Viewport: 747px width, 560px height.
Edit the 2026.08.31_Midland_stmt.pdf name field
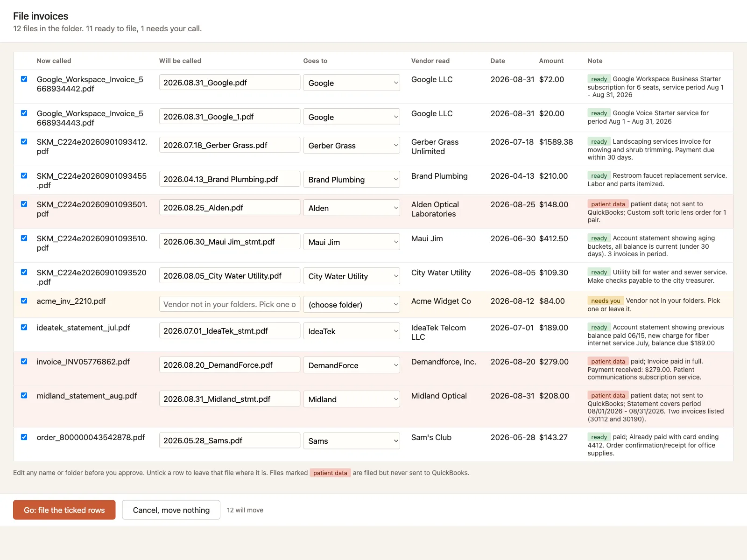pyautogui.click(x=230, y=399)
